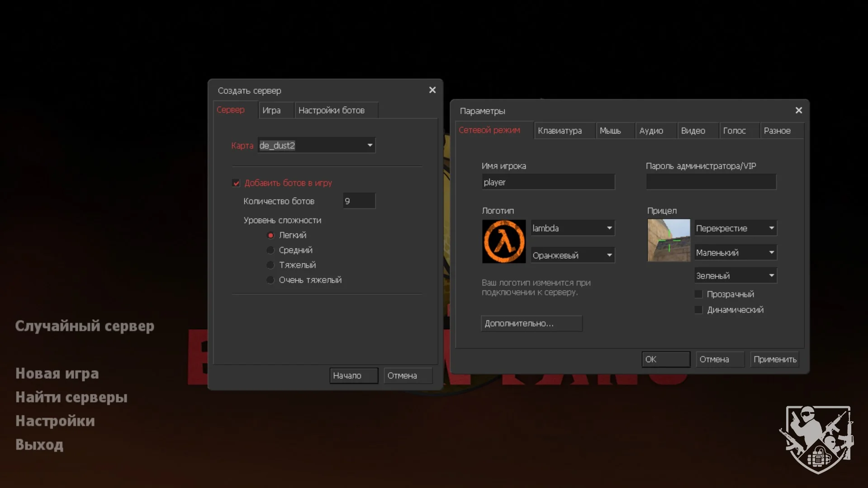Click the orange lambda logo preview
The height and width of the screenshot is (488, 868).
pos(503,241)
